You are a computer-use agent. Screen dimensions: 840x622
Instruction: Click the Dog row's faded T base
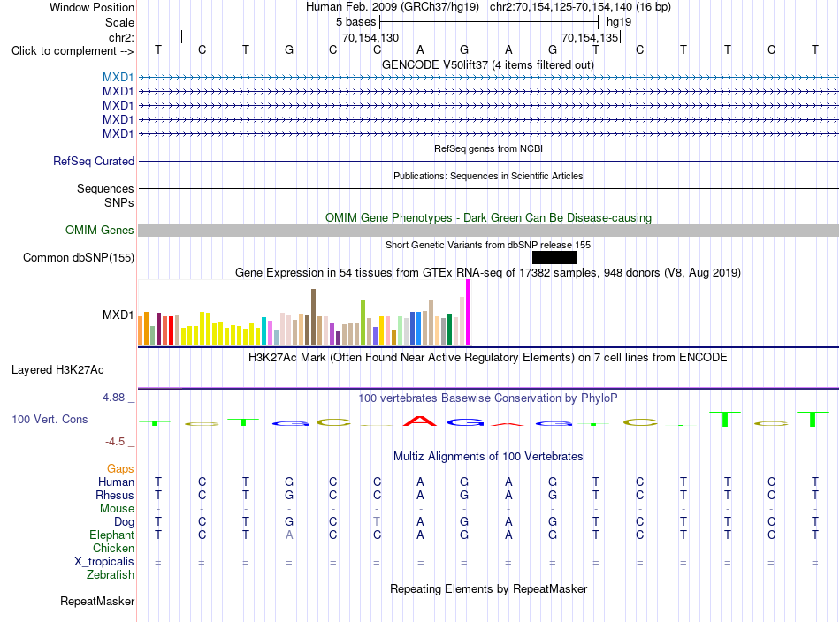[x=377, y=521]
